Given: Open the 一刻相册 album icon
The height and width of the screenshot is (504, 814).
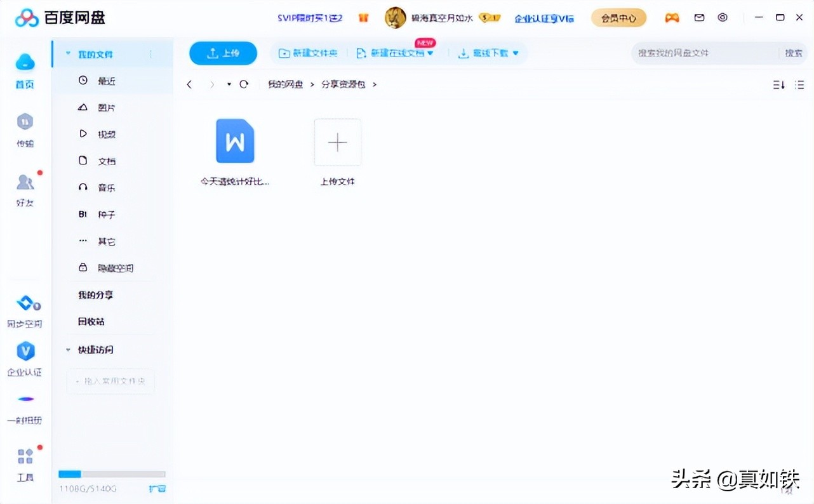Looking at the screenshot, I should pyautogui.click(x=25, y=405).
